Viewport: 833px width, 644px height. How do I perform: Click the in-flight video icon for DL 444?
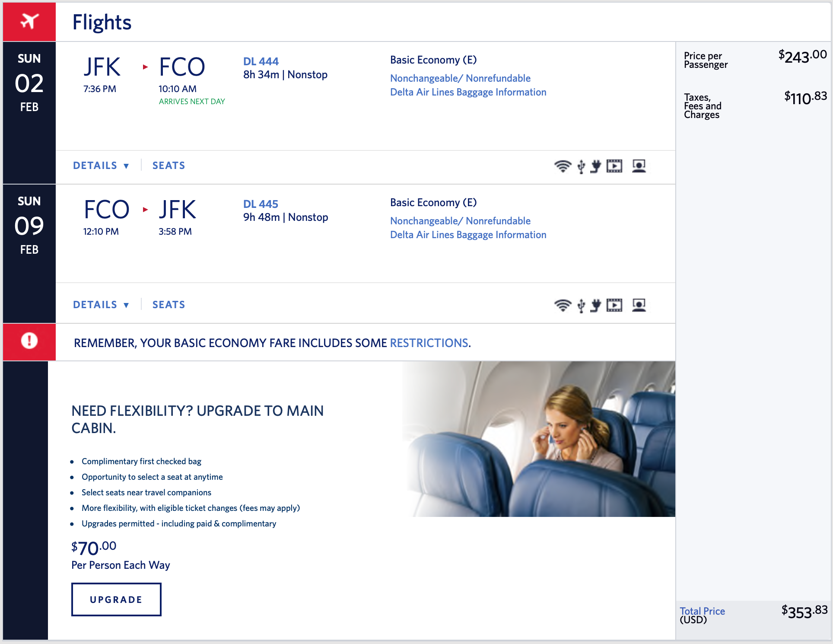click(x=614, y=166)
